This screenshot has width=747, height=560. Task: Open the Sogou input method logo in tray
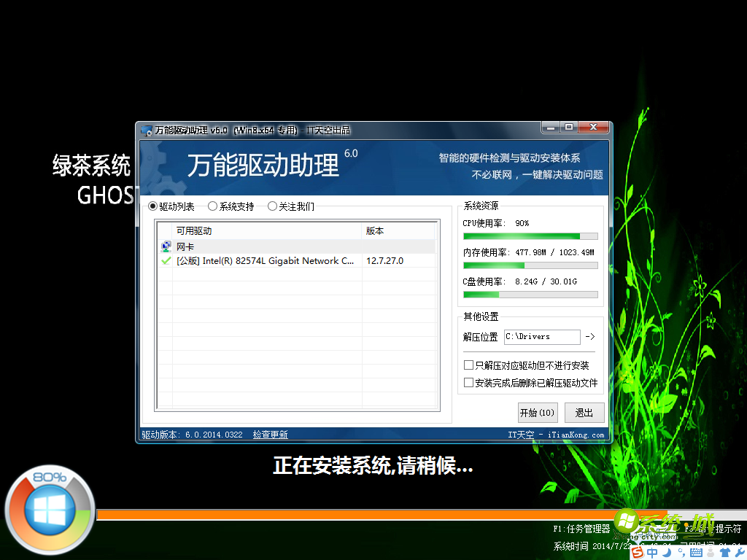(x=637, y=552)
